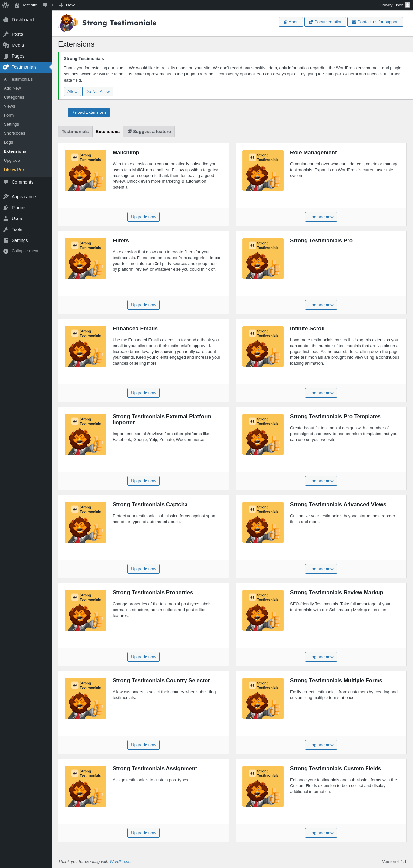Go to Add New testimonial

(13, 88)
